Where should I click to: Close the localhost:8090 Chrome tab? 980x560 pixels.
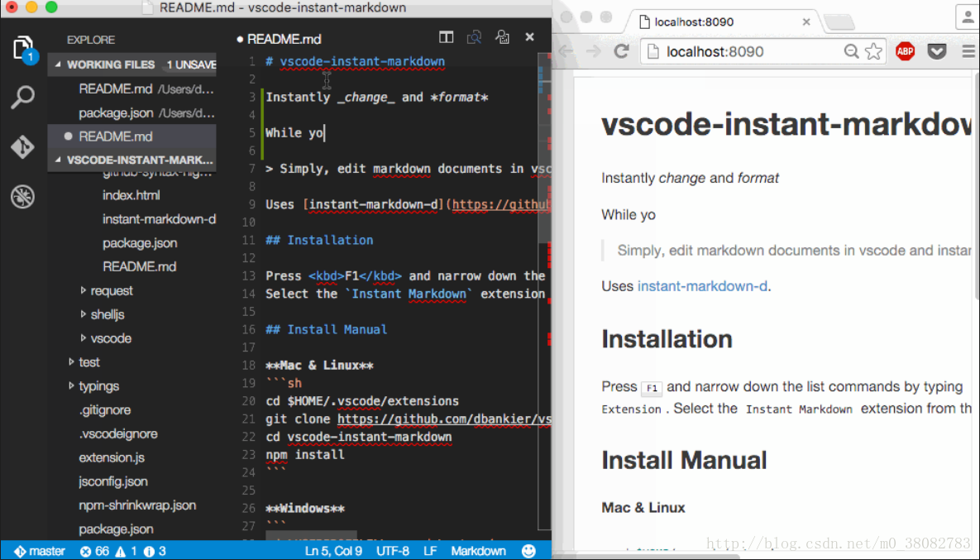point(806,22)
